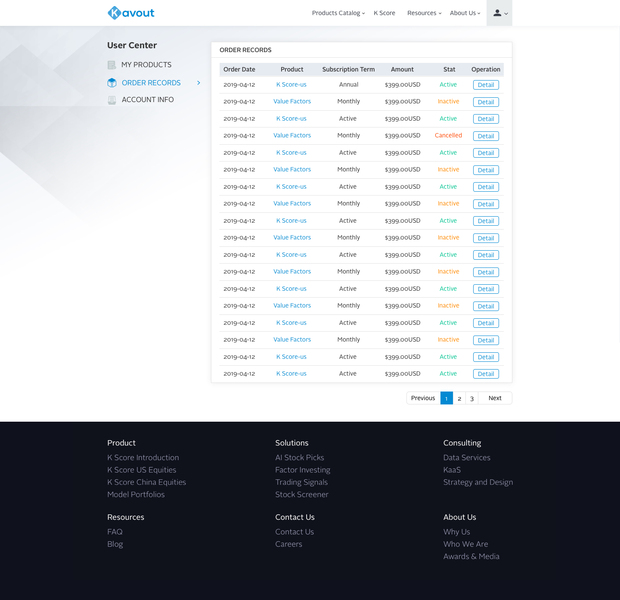The image size is (620, 600).
Task: Open K Score US Equities footer link
Action: [142, 470]
